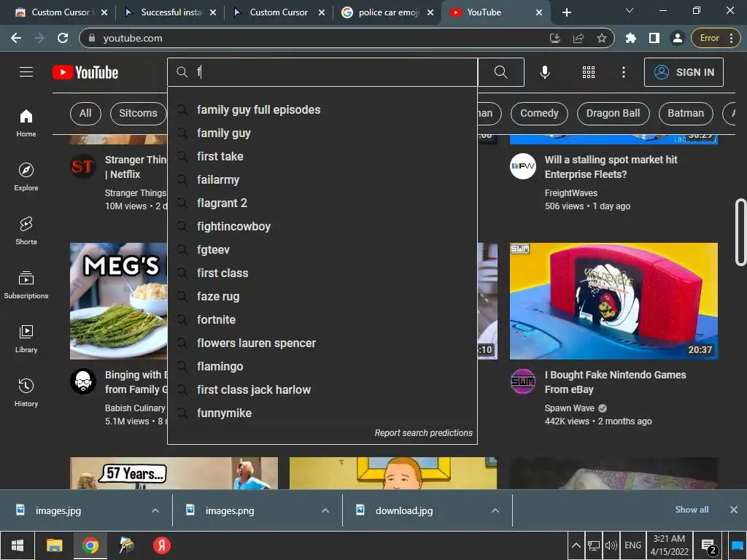Switch to police car emoji tab
This screenshot has width=747, height=560.
click(387, 12)
